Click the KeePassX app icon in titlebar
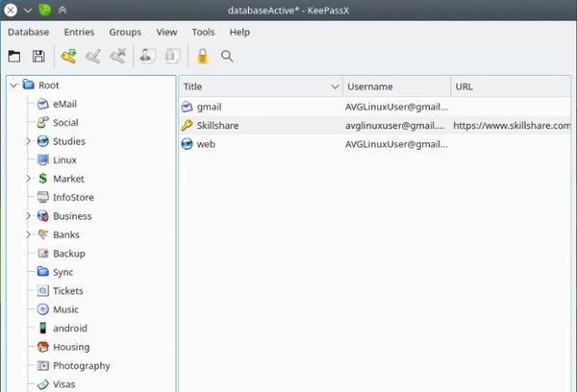 coord(45,10)
